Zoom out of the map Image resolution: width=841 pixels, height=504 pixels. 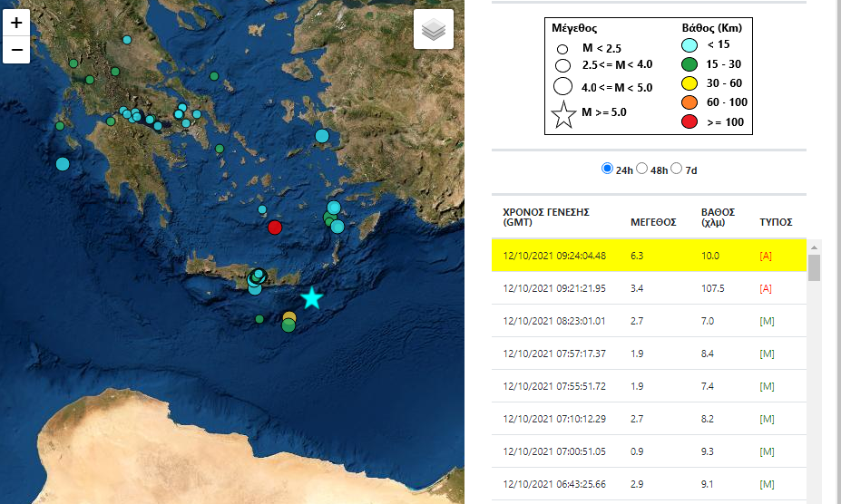point(16,50)
